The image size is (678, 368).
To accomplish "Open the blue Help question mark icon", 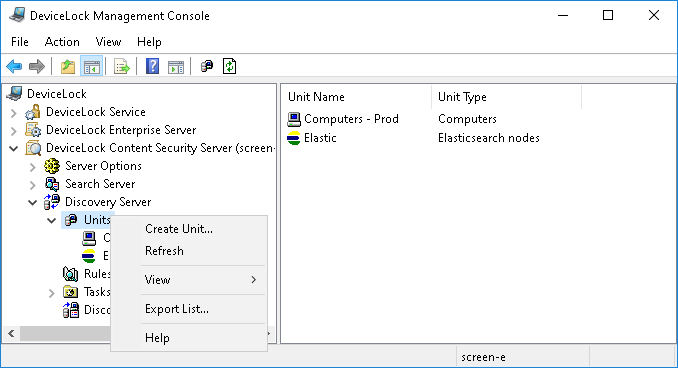I will coord(152,67).
